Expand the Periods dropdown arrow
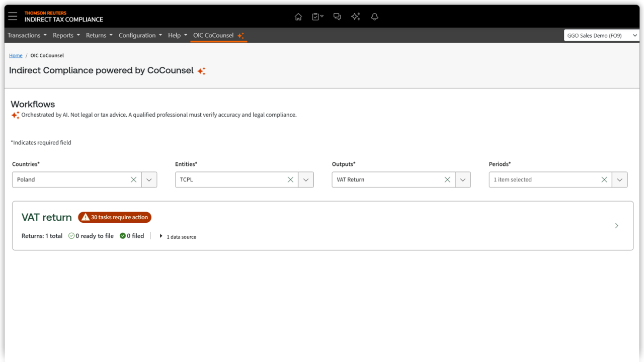Screen dimensions: 644x362 click(620, 179)
